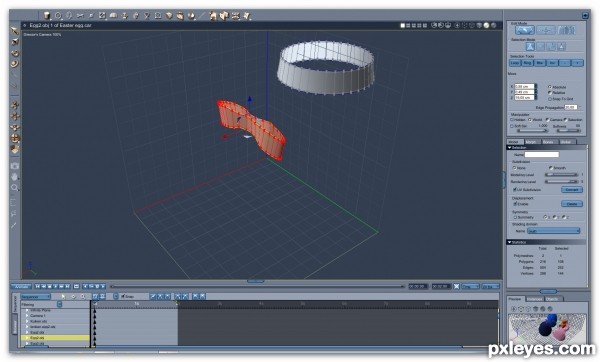Adjust the Rendering Level slider
Screen dimensions: 600x362
coord(562,181)
